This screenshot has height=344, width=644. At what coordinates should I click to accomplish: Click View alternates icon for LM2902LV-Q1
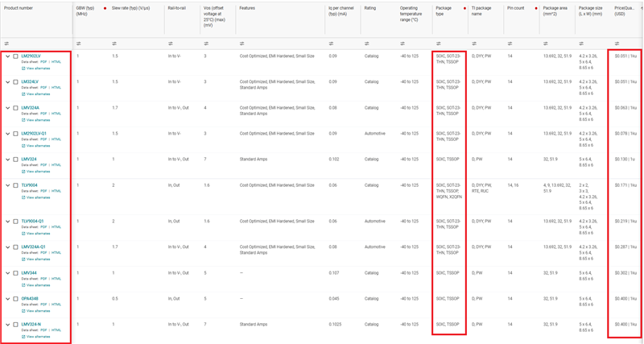pyautogui.click(x=23, y=146)
